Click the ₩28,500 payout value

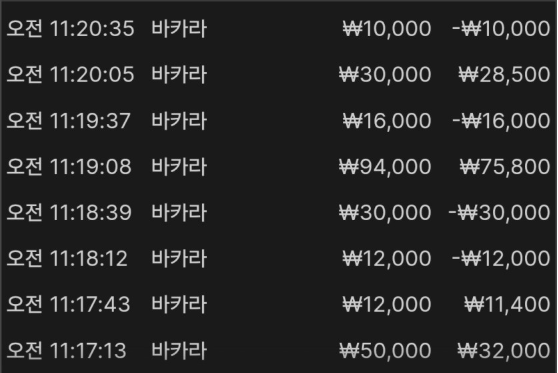(504, 74)
